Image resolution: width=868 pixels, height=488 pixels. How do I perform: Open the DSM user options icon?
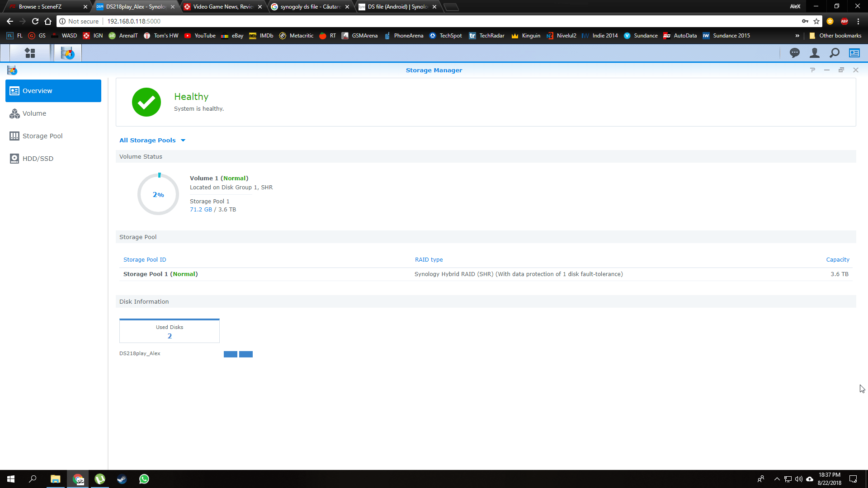click(814, 53)
